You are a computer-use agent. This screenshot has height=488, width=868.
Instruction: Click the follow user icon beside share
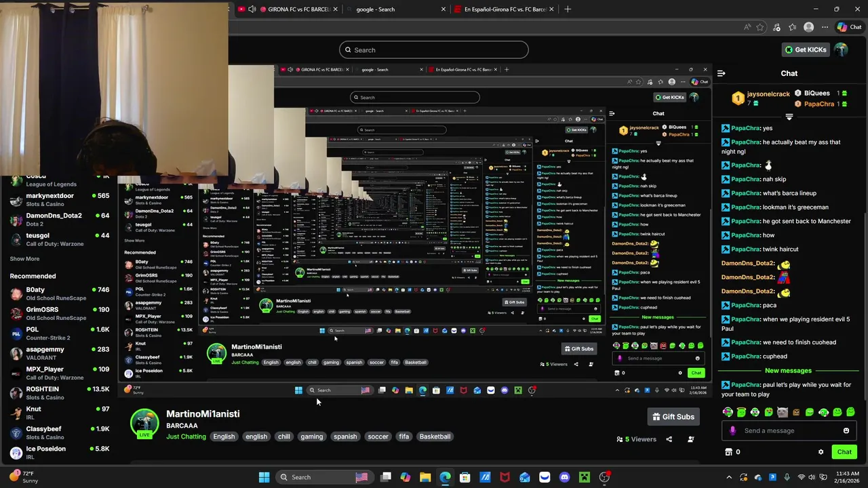click(691, 439)
